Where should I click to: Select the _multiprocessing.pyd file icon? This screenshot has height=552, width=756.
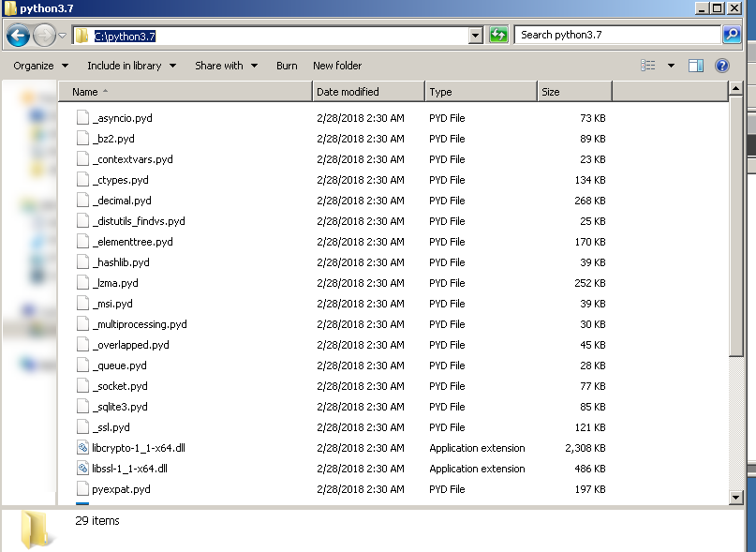[83, 324]
